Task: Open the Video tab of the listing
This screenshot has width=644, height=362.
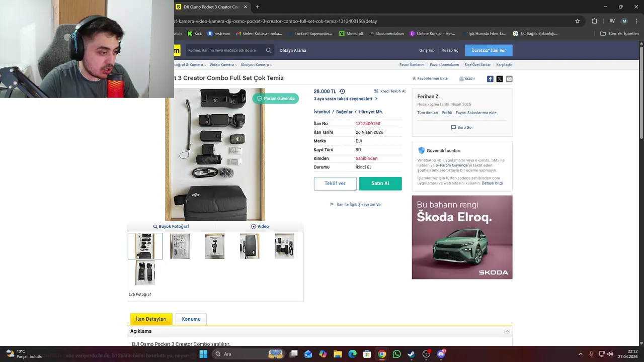Action: [260, 227]
